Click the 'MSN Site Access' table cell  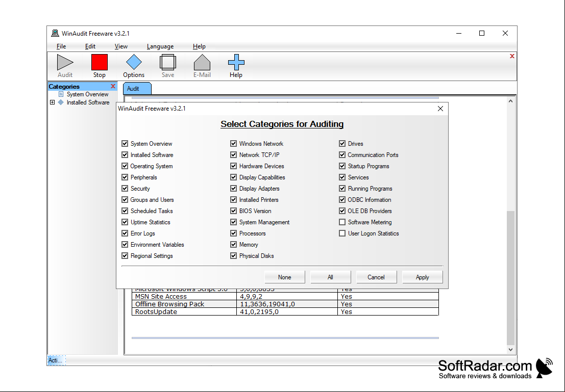click(184, 297)
